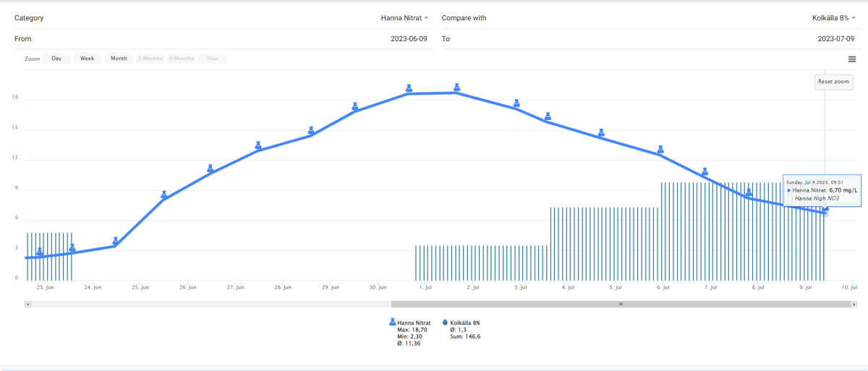The width and height of the screenshot is (868, 371).
Task: Click the navigator scrollbar left arrow
Action: (x=28, y=304)
